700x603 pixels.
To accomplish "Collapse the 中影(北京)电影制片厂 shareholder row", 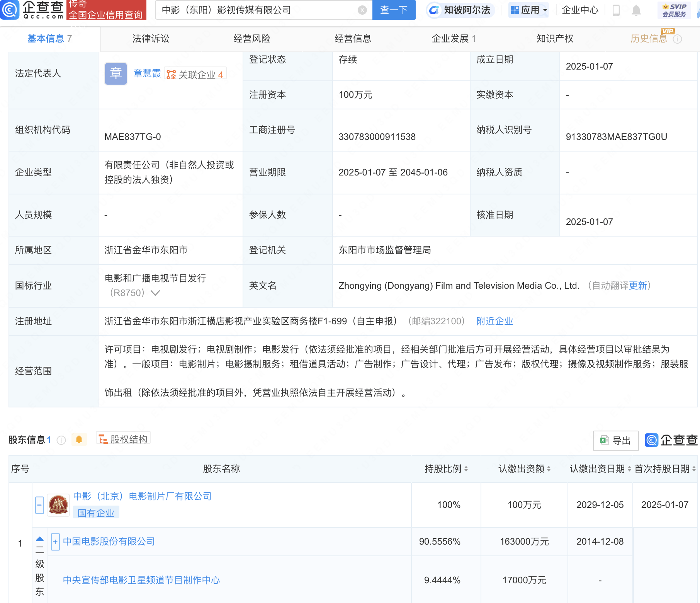I will 39,505.
